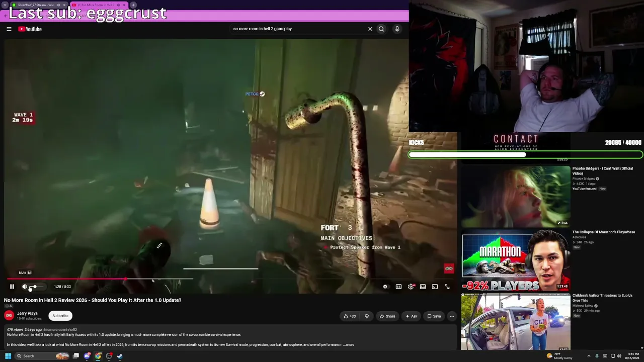The width and height of the screenshot is (644, 362).
Task: Open the weather widget showing Mostly sunny
Action: (559, 356)
